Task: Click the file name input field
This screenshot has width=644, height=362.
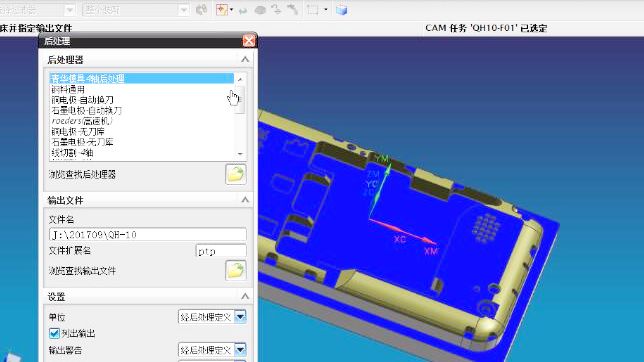Action: [148, 235]
